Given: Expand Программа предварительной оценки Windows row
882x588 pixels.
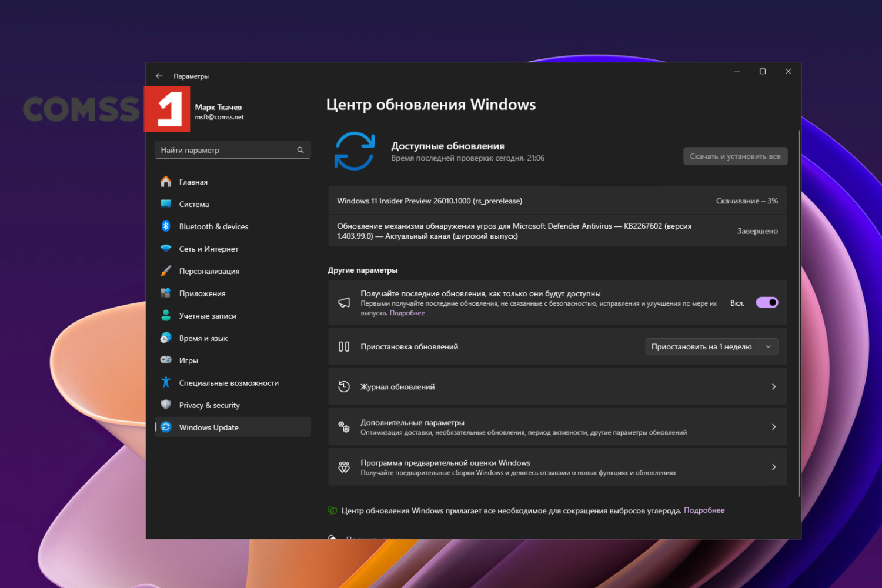Looking at the screenshot, I should [x=773, y=467].
